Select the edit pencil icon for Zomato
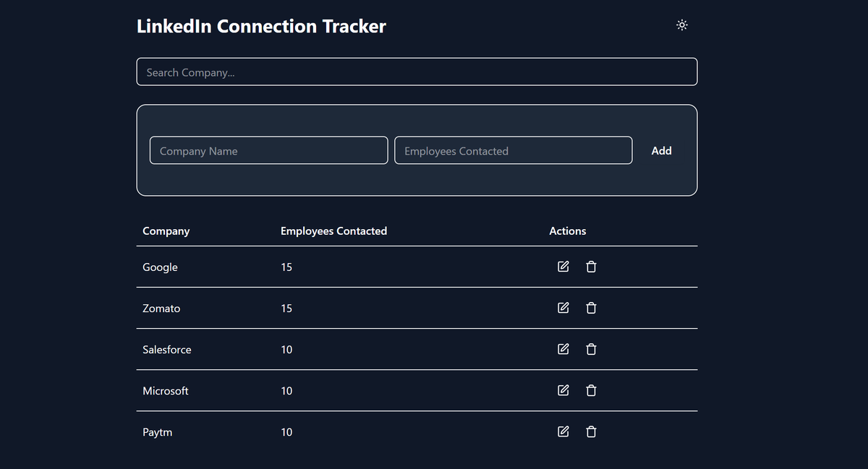 (x=563, y=308)
